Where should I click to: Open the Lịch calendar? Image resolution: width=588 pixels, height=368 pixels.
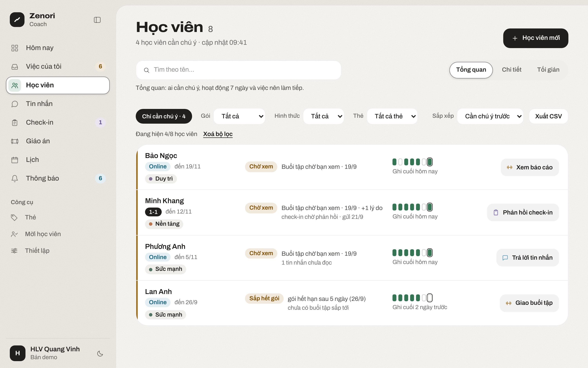pyautogui.click(x=58, y=160)
